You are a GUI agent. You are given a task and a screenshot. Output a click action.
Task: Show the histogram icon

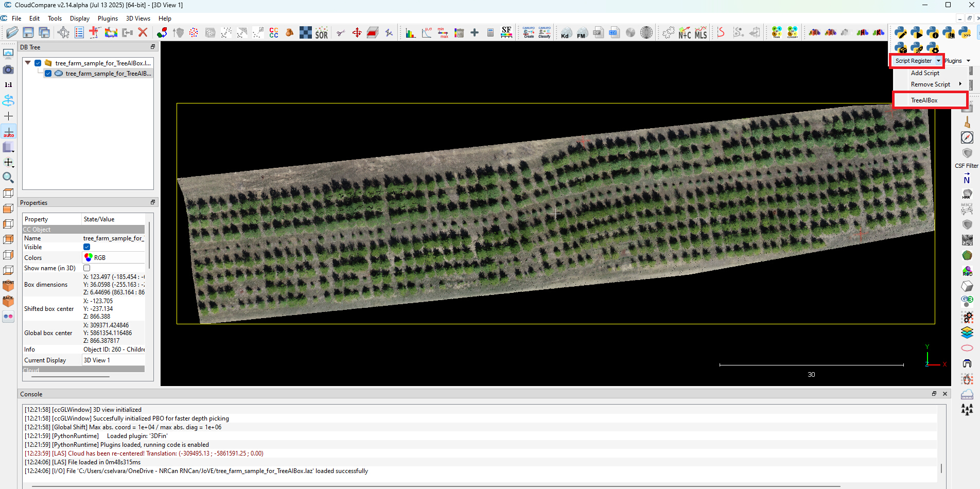tap(410, 32)
